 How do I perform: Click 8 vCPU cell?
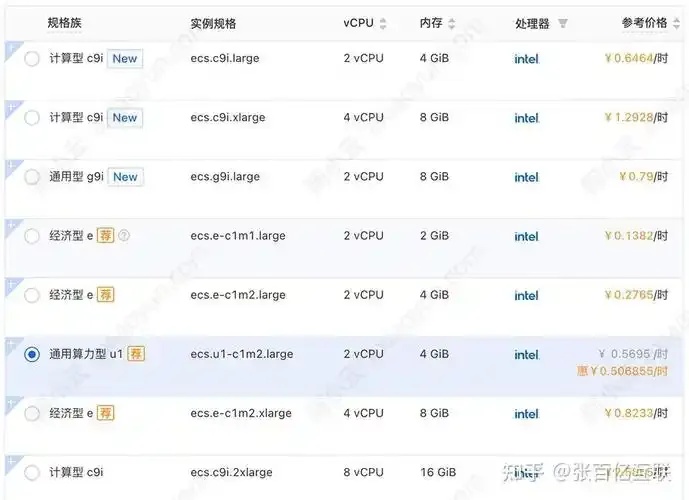click(x=363, y=472)
